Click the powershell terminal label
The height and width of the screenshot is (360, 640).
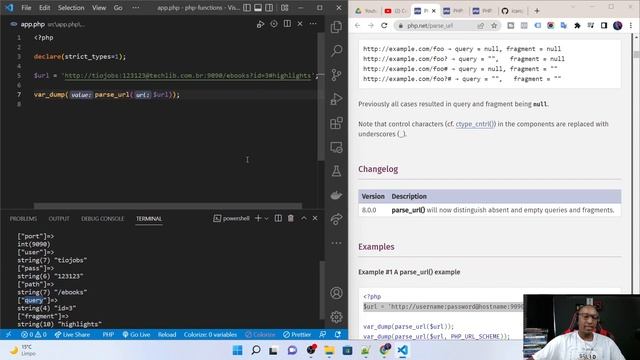pyautogui.click(x=231, y=218)
